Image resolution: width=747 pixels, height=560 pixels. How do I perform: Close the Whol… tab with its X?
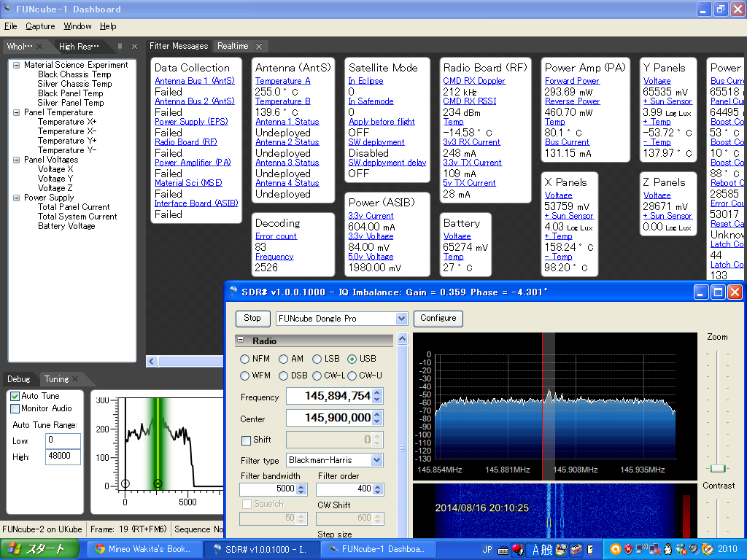pos(39,46)
